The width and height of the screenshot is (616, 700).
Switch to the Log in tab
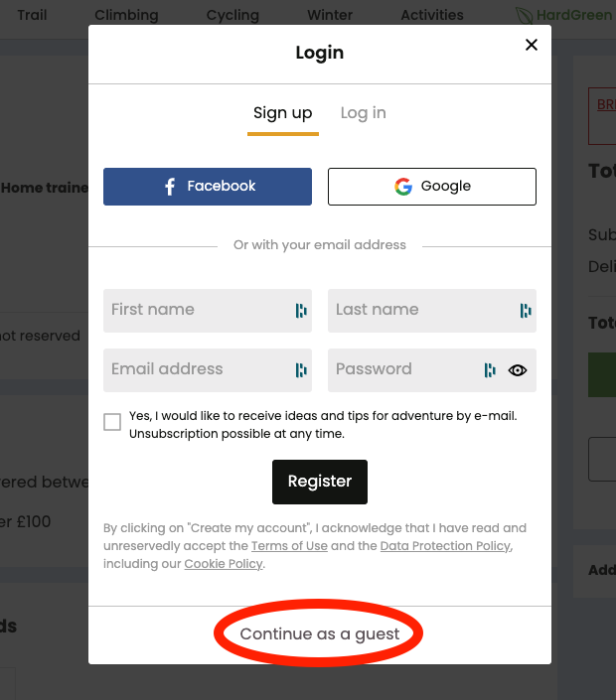364,113
